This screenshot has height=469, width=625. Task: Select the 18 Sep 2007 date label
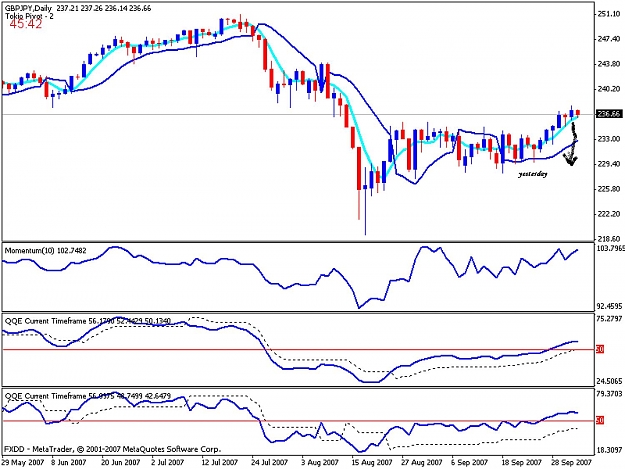[x=522, y=462]
